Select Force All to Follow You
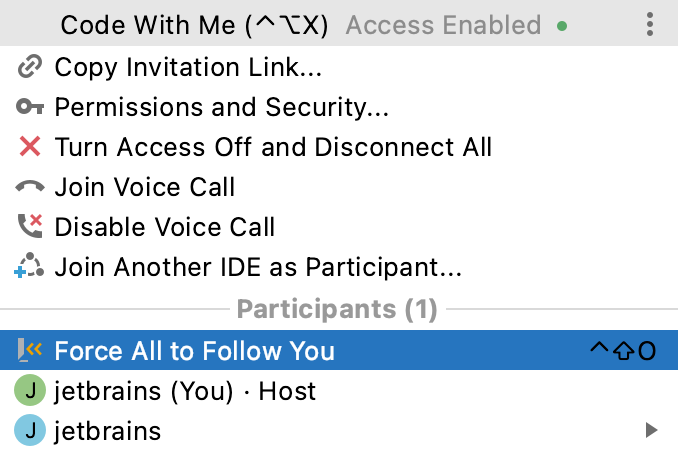This screenshot has width=678, height=450. 194,351
